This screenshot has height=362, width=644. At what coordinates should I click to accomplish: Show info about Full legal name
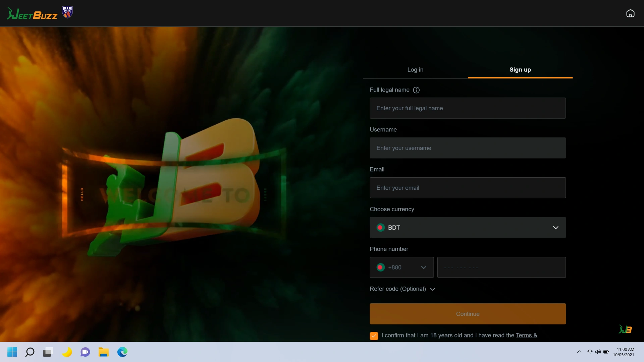point(416,90)
